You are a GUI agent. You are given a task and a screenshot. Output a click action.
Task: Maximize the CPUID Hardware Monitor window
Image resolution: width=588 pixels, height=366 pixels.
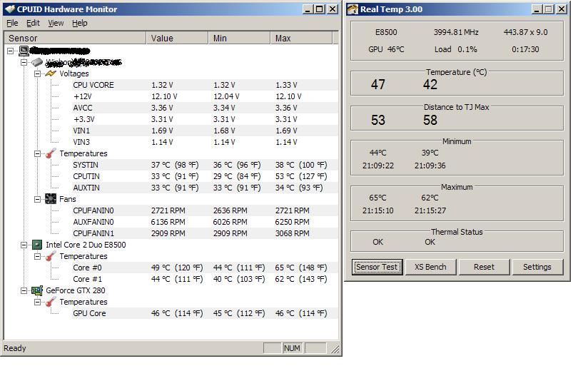pyautogui.click(x=320, y=9)
